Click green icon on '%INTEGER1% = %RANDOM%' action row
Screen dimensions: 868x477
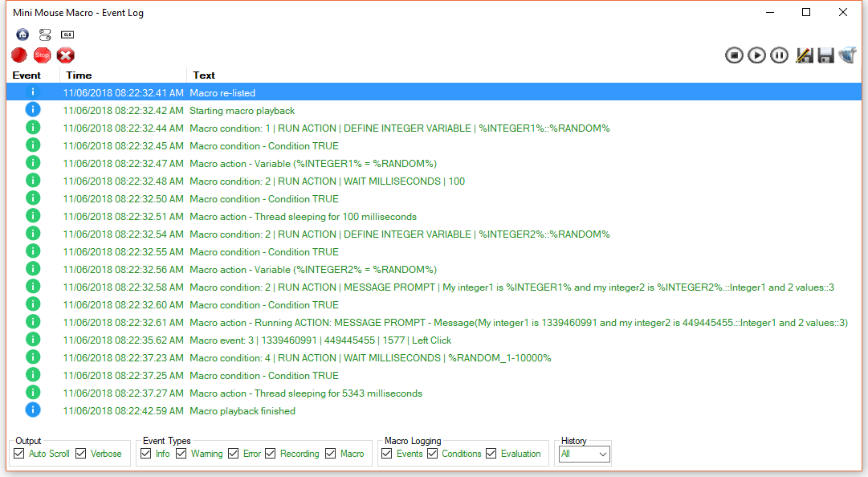pos(33,163)
